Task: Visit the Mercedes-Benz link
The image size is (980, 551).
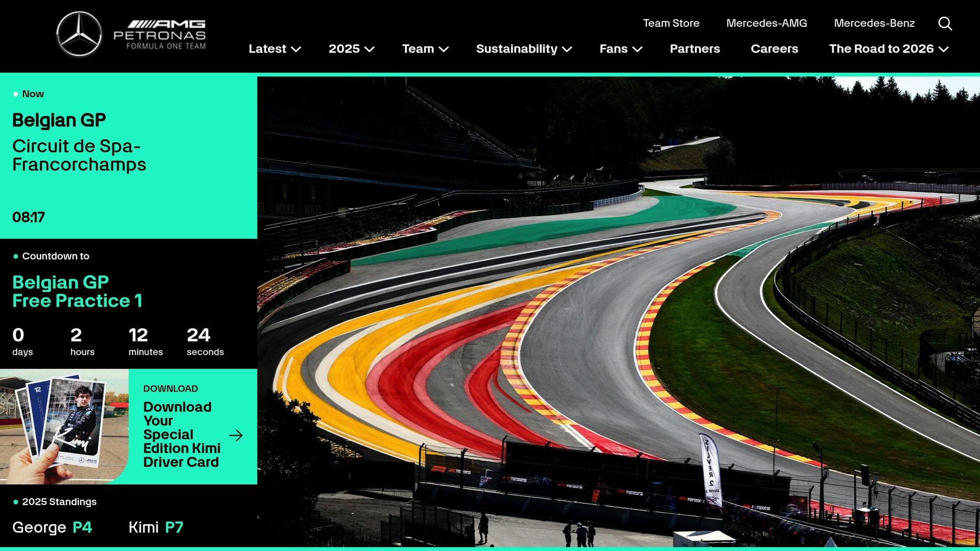Action: click(874, 23)
